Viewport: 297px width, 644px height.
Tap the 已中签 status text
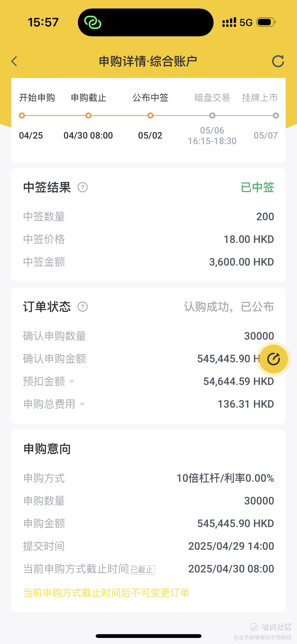tap(257, 187)
